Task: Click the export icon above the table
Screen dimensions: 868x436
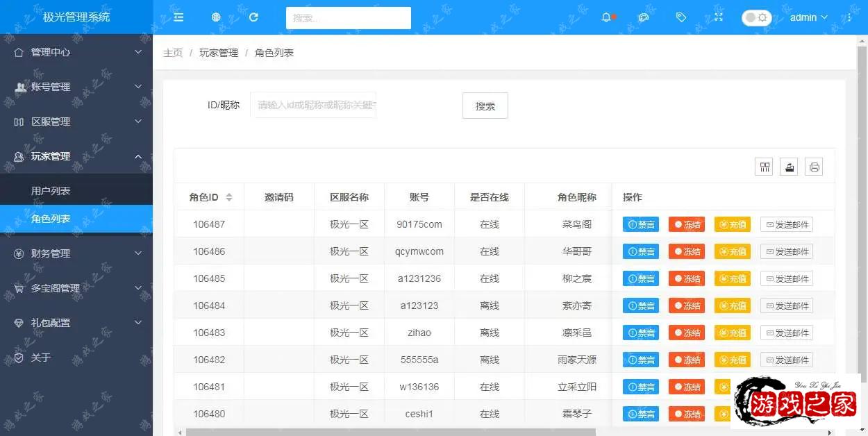Action: pyautogui.click(x=789, y=167)
